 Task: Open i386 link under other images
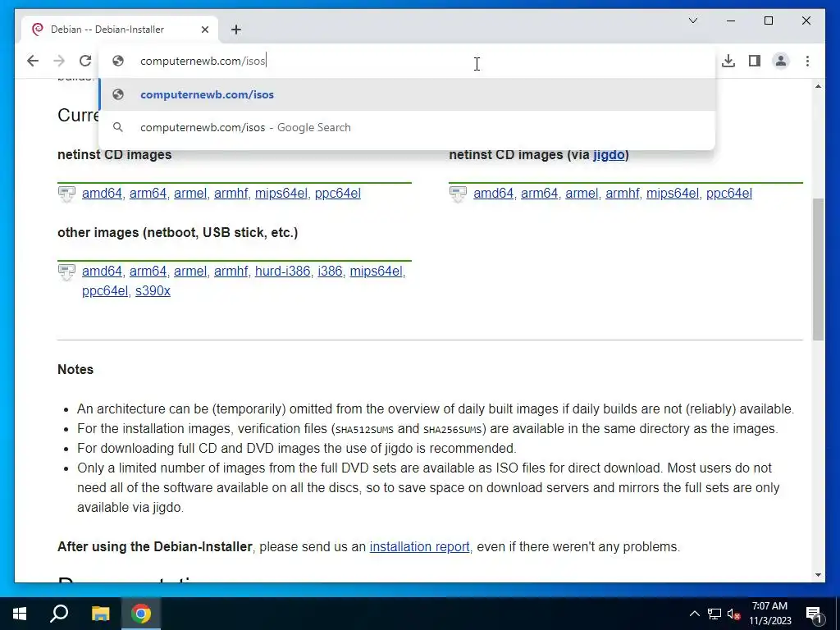tap(330, 271)
